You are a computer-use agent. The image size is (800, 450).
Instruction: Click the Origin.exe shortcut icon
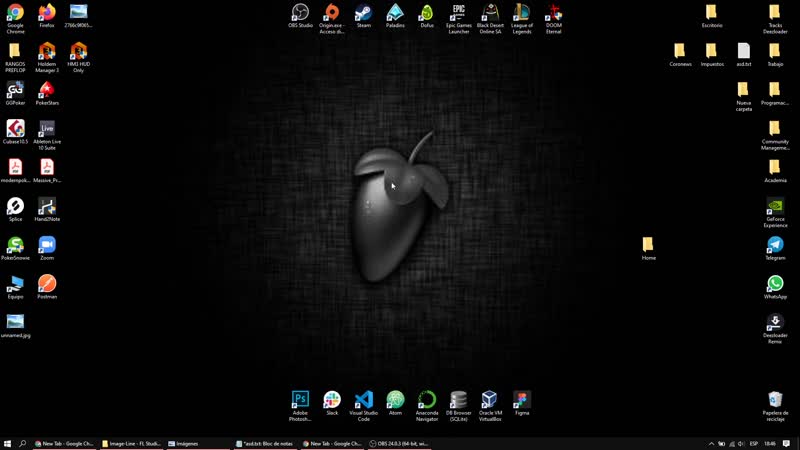point(332,12)
